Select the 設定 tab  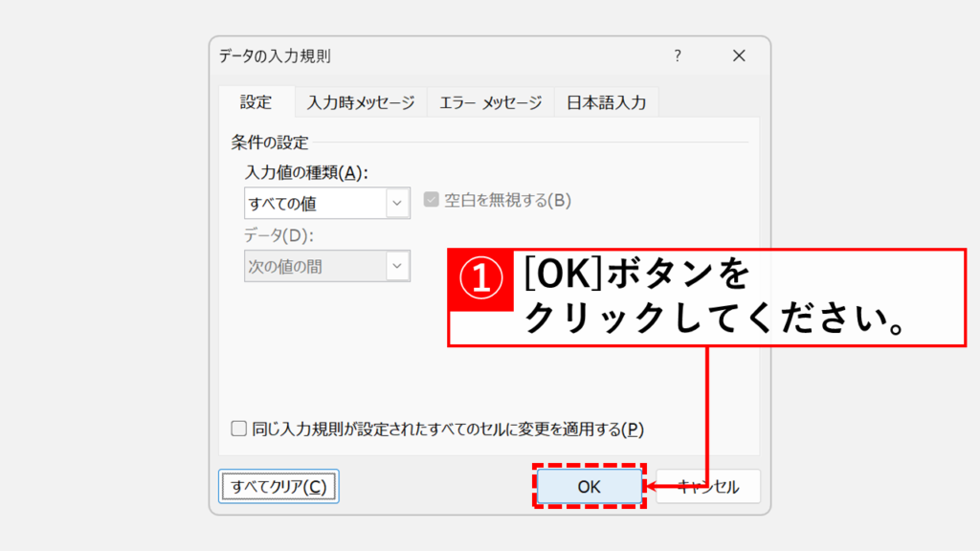point(256,101)
